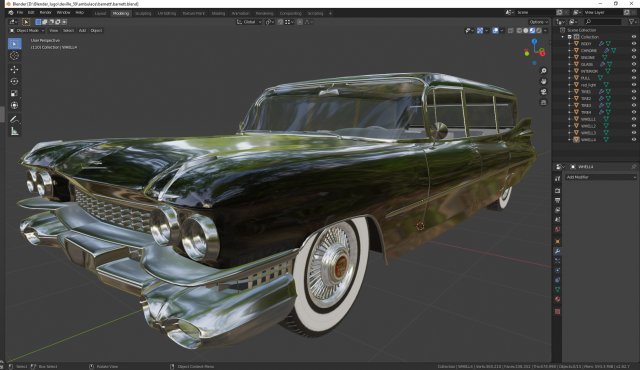
Task: Collapse the Collection tree in outliner
Action: 563,37
